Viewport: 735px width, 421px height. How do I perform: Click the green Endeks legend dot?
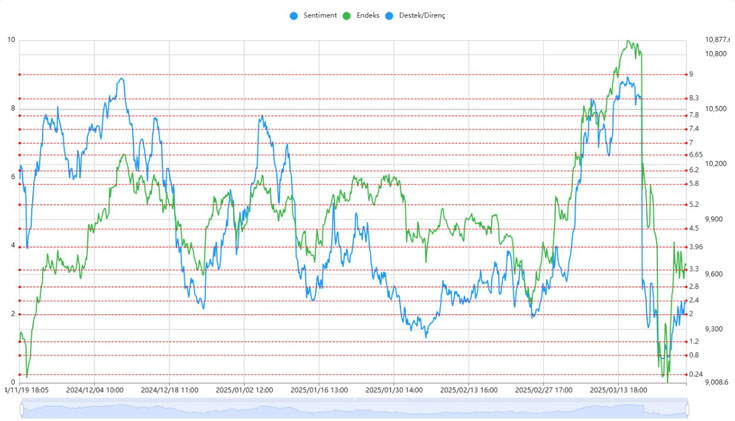tap(347, 16)
